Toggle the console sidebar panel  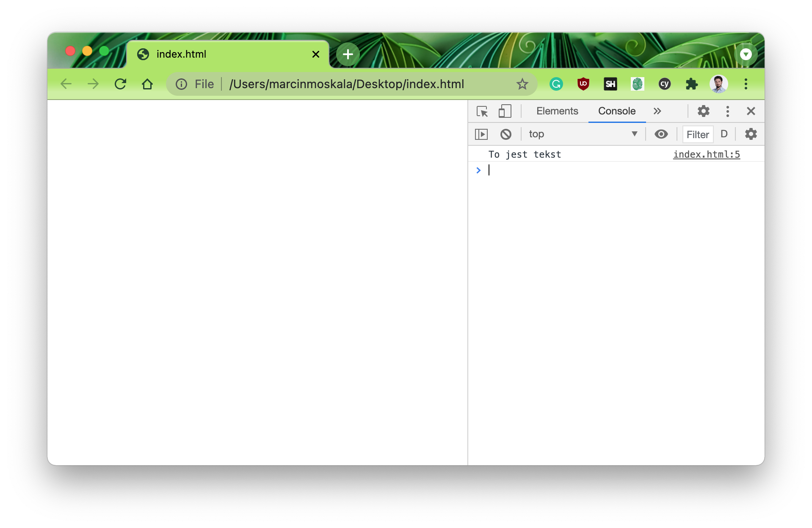pyautogui.click(x=481, y=134)
